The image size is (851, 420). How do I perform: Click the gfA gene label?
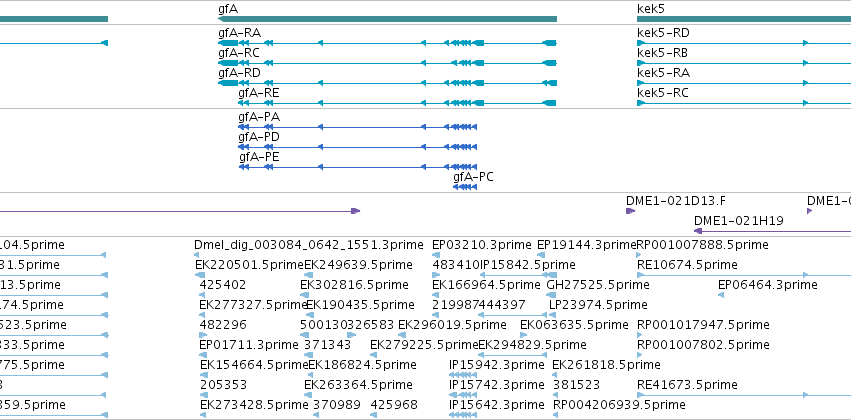click(x=228, y=9)
